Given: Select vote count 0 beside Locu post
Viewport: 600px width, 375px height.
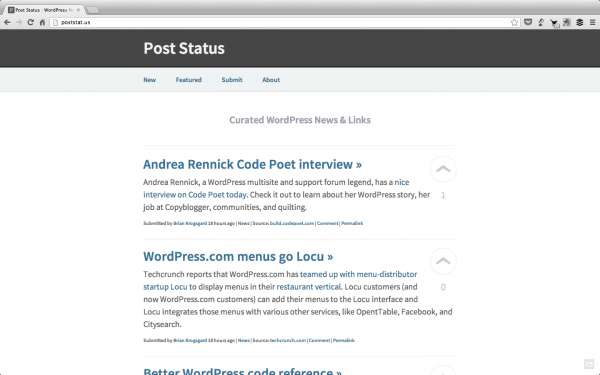Looking at the screenshot, I should (x=443, y=287).
